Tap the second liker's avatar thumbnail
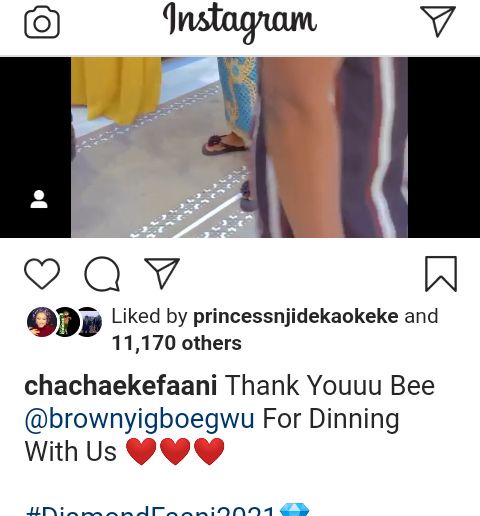 (x=66, y=322)
